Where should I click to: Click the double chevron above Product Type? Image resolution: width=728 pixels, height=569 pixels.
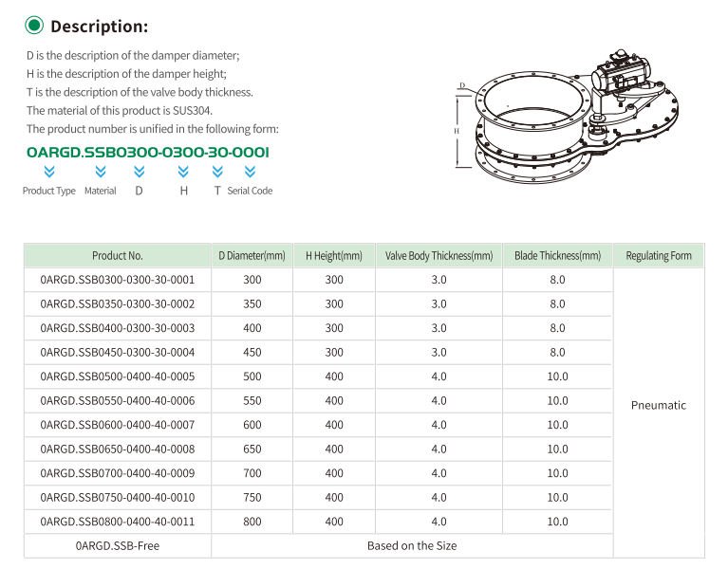(49, 172)
